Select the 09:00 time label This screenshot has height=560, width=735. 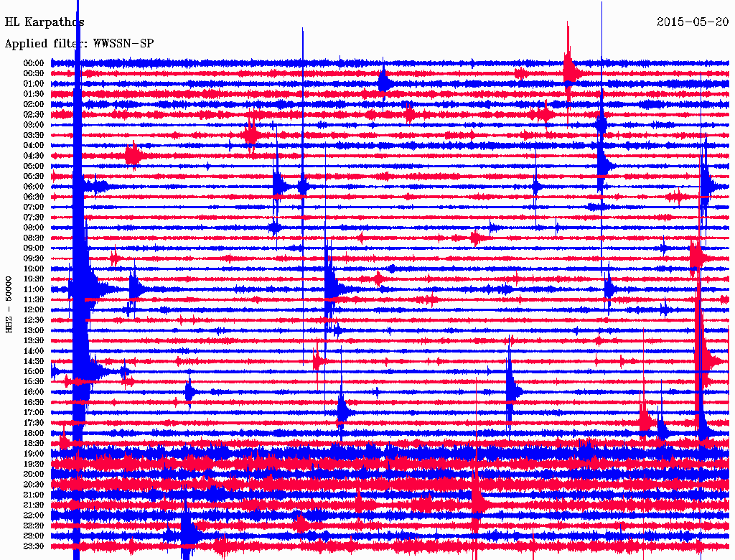(x=34, y=248)
